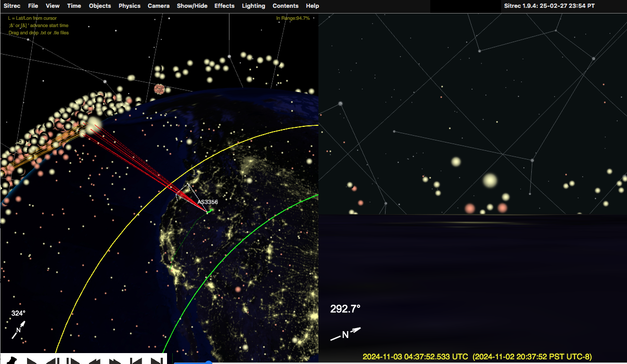Step one frame forward
The image size is (627, 364).
coord(73,360)
